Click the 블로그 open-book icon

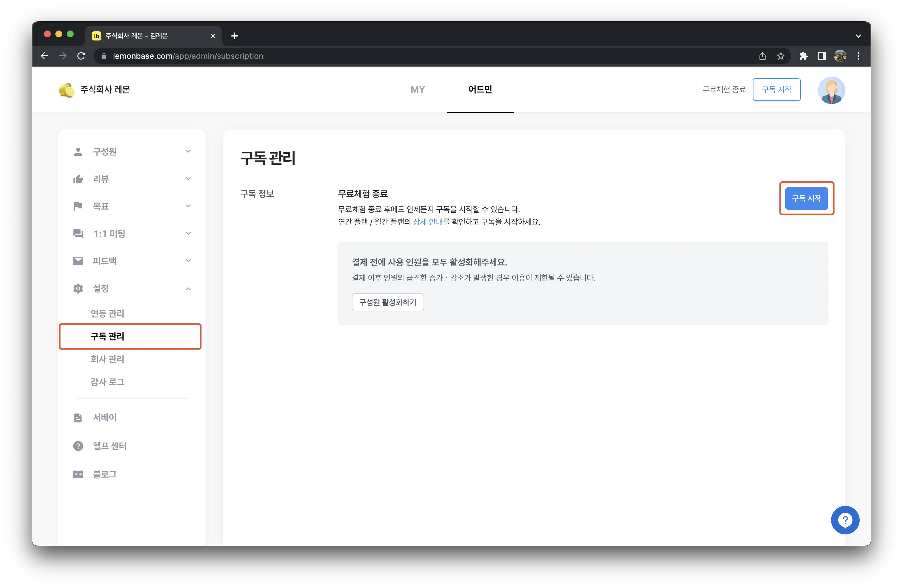click(x=78, y=474)
